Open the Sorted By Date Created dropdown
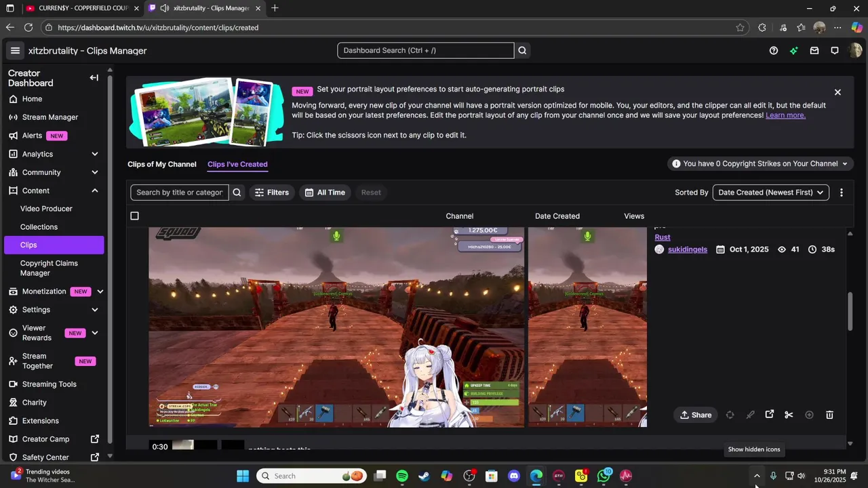The image size is (868, 488). point(771,192)
